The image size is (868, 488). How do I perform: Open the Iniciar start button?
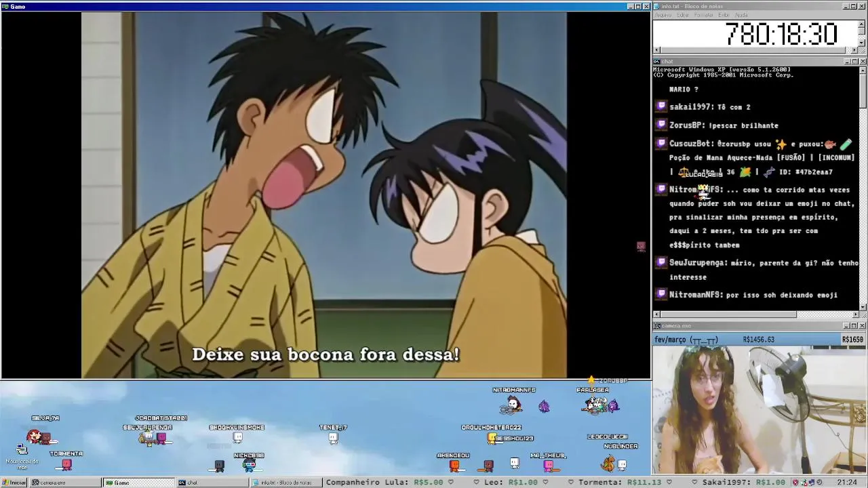[x=14, y=483]
